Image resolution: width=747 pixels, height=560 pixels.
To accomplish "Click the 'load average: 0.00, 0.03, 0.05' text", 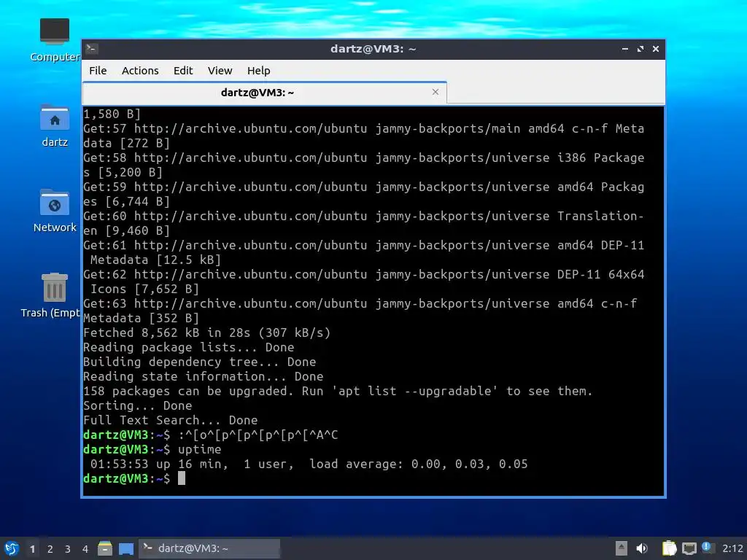I will (x=418, y=464).
